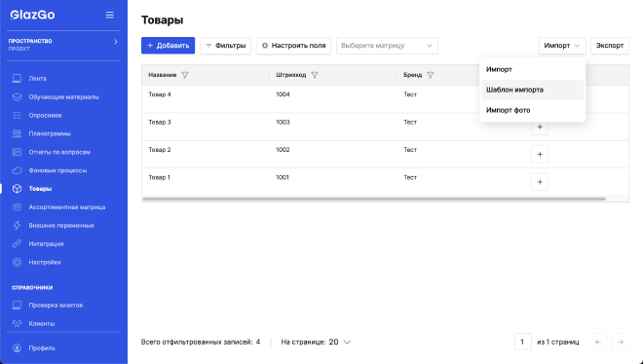The height and width of the screenshot is (364, 643).
Task: Open Выберите матрицу dropdown
Action: (387, 46)
